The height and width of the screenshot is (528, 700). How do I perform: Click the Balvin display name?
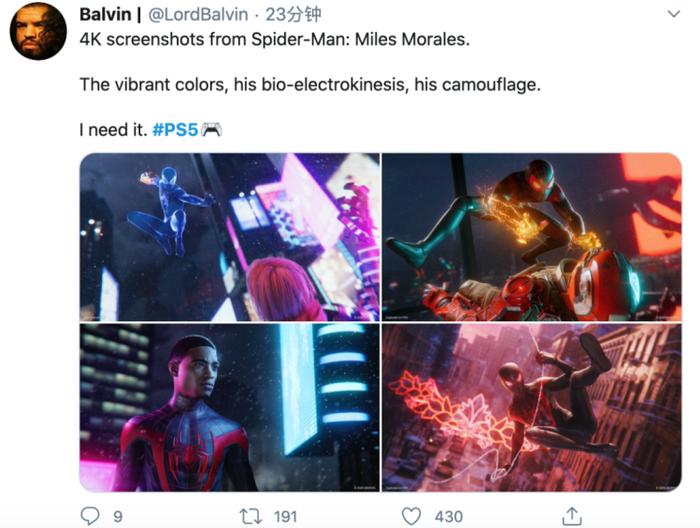tap(106, 14)
